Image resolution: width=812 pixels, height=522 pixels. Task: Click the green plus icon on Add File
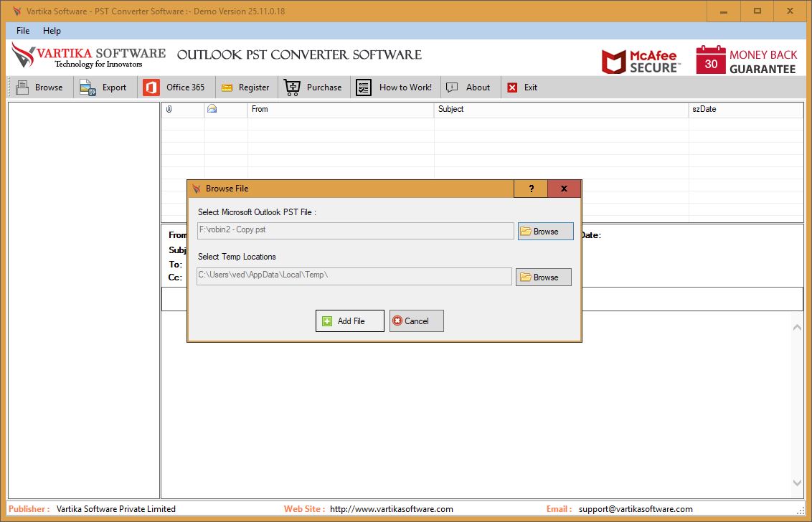[x=327, y=321]
